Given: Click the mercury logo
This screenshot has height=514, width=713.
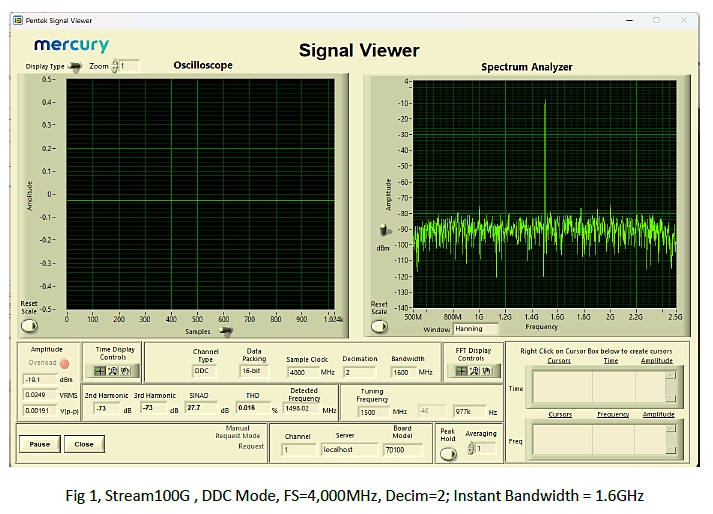Looking at the screenshot, I should point(71,45).
